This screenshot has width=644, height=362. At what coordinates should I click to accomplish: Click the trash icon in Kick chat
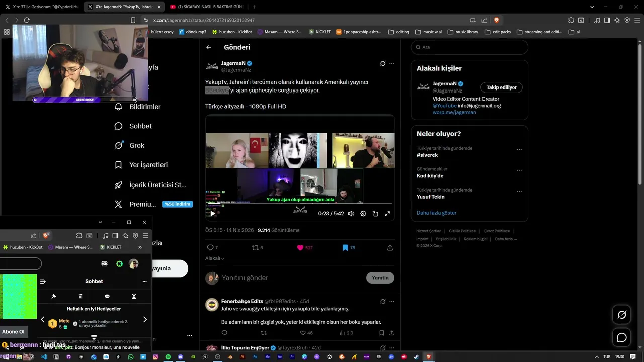coord(80,296)
